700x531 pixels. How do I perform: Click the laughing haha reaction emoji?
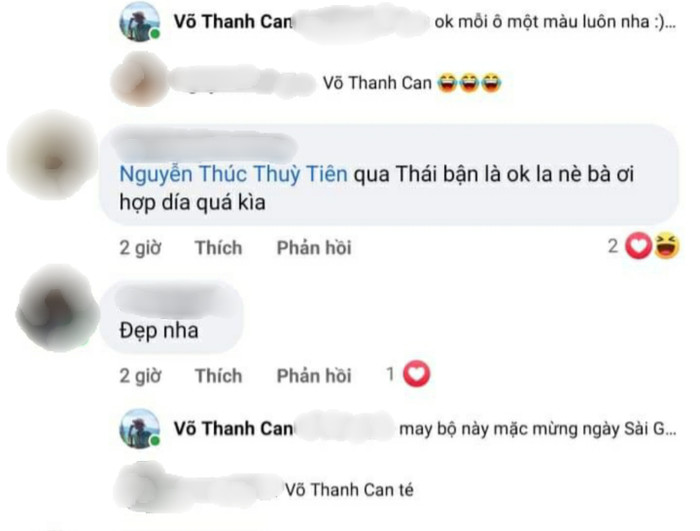click(667, 246)
